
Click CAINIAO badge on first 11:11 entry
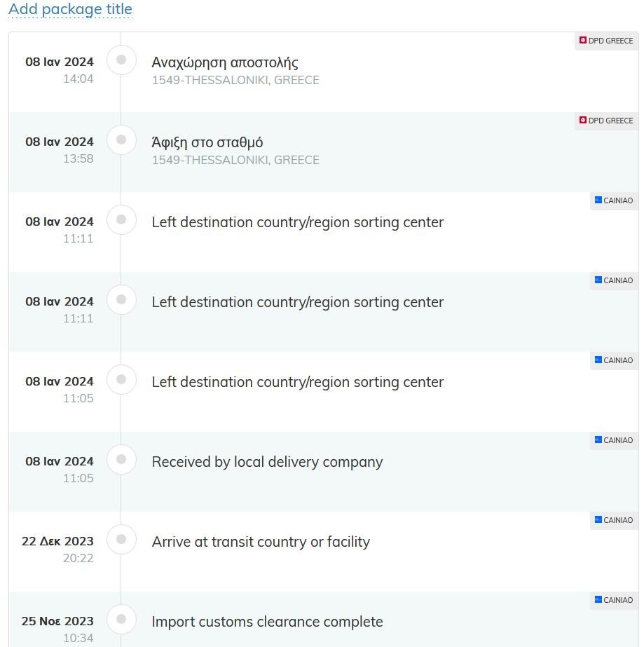pos(614,200)
